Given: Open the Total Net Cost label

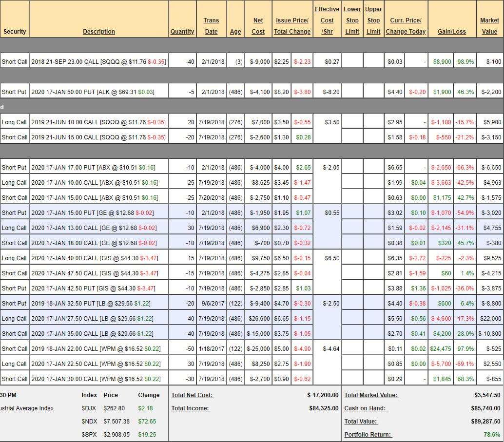Looking at the screenshot, I should click(x=193, y=395).
